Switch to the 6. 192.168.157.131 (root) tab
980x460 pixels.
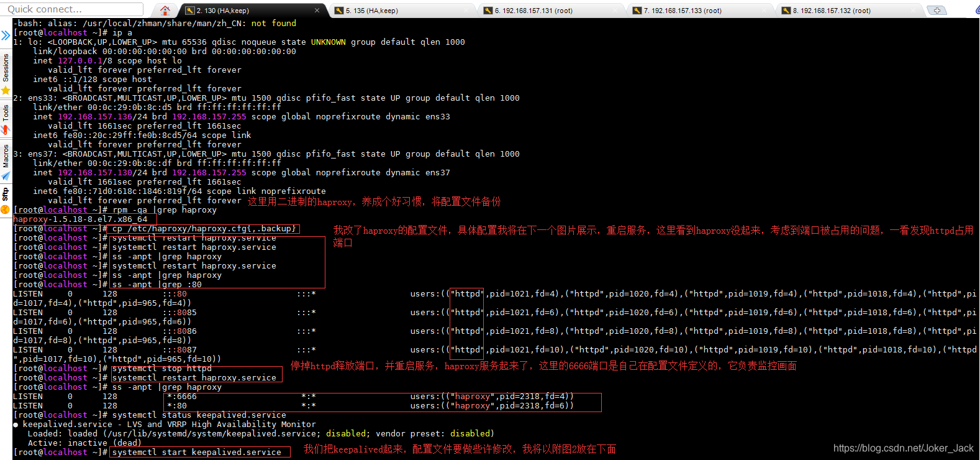[x=533, y=11]
